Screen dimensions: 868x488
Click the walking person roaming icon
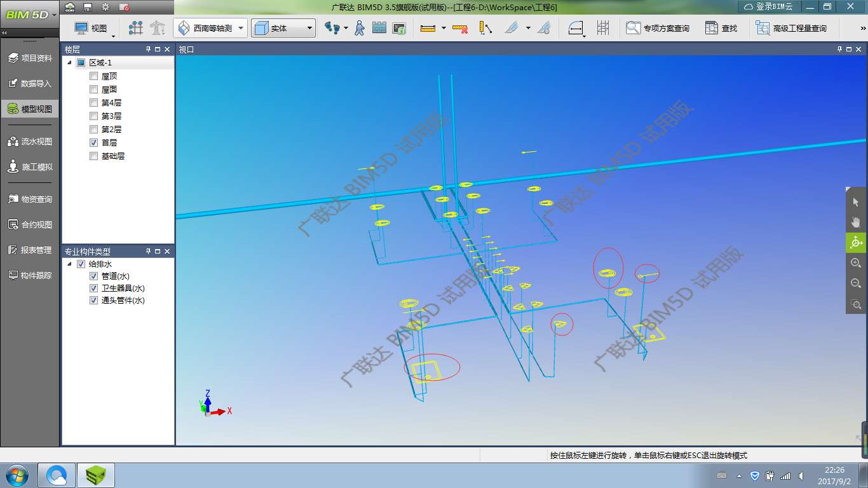pyautogui.click(x=360, y=28)
